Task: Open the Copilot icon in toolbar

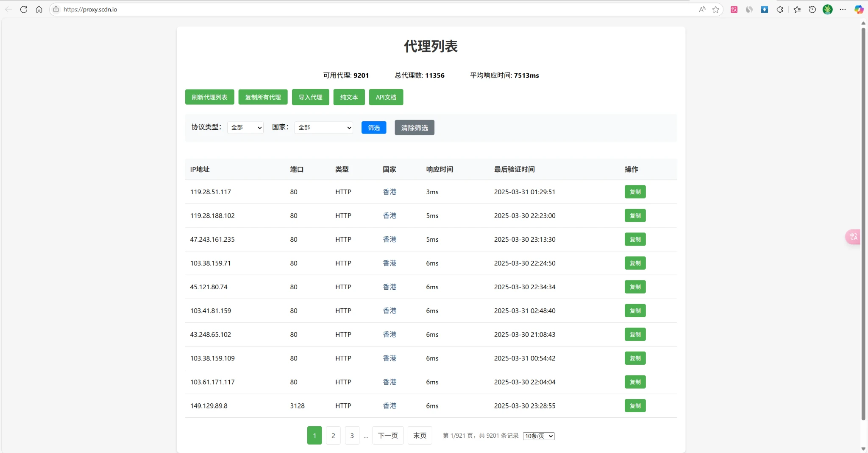Action: tap(859, 9)
